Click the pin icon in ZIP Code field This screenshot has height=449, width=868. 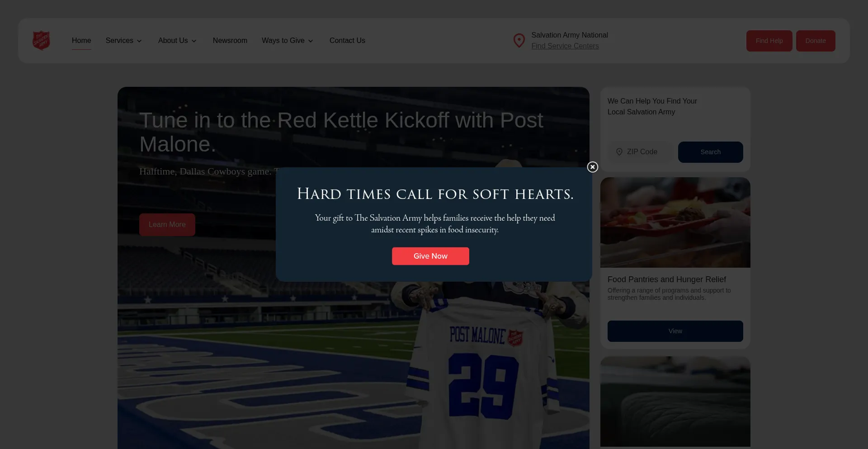pyautogui.click(x=619, y=152)
